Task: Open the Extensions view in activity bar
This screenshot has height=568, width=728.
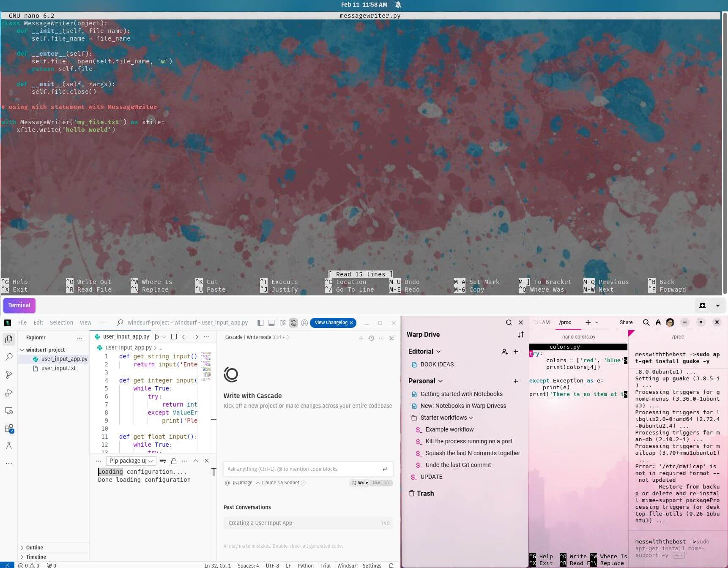Action: [9, 429]
